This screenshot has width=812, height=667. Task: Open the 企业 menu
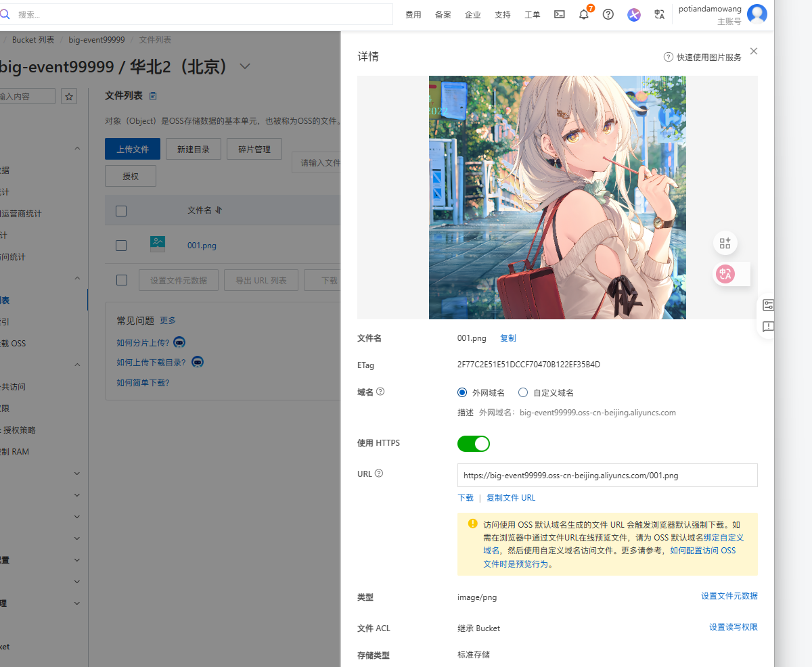(473, 15)
